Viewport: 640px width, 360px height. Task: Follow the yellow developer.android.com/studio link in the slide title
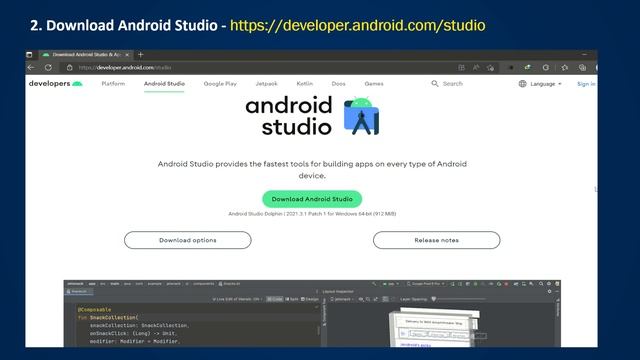[358, 25]
